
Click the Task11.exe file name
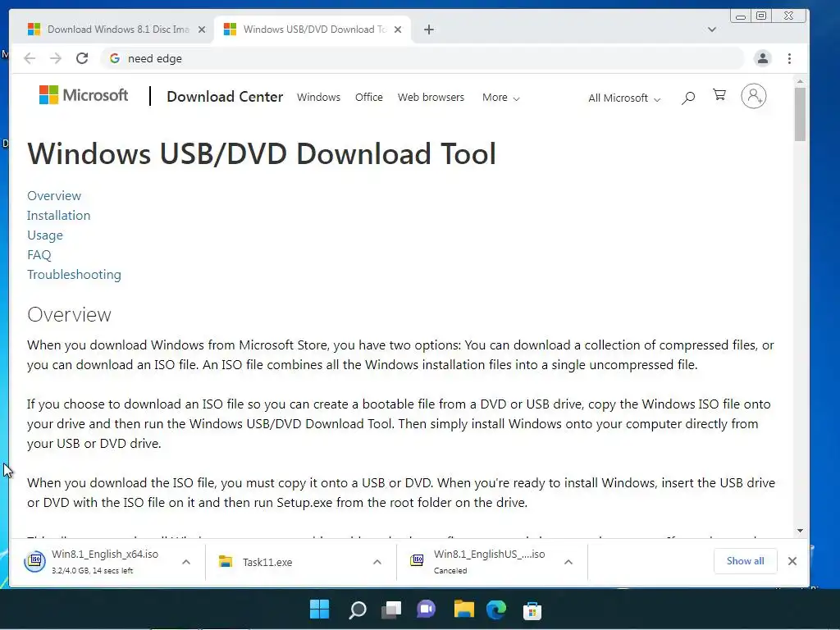[267, 562]
